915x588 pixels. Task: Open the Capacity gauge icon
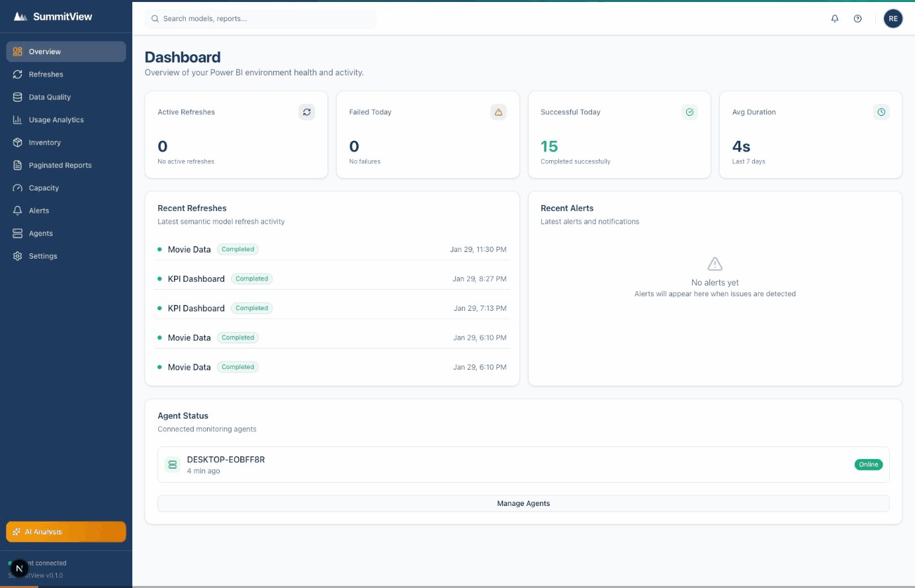pos(17,188)
